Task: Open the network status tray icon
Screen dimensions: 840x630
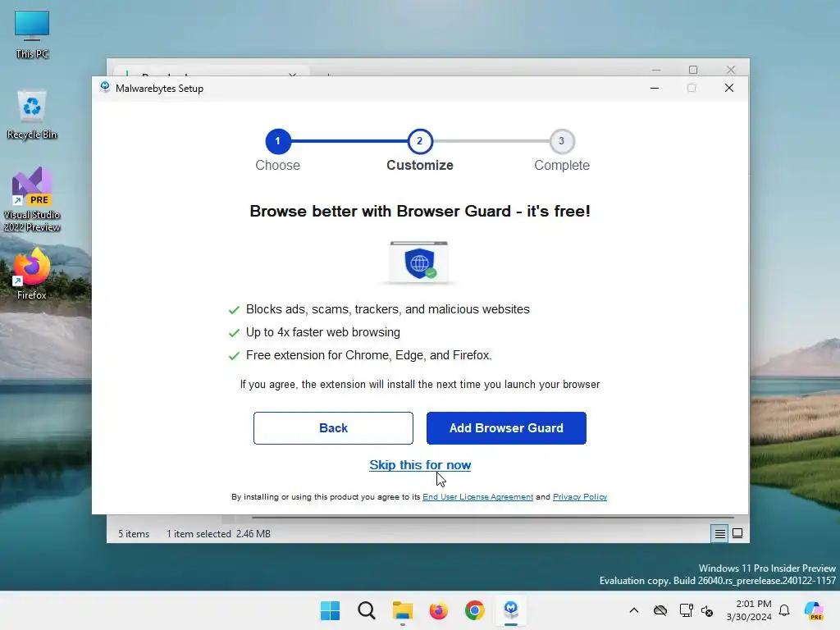Action: click(686, 610)
